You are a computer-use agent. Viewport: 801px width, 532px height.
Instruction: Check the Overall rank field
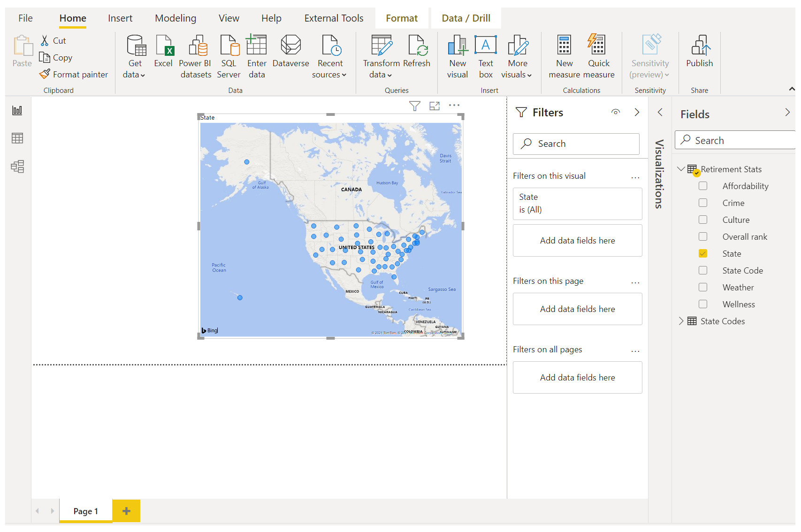pyautogui.click(x=703, y=236)
